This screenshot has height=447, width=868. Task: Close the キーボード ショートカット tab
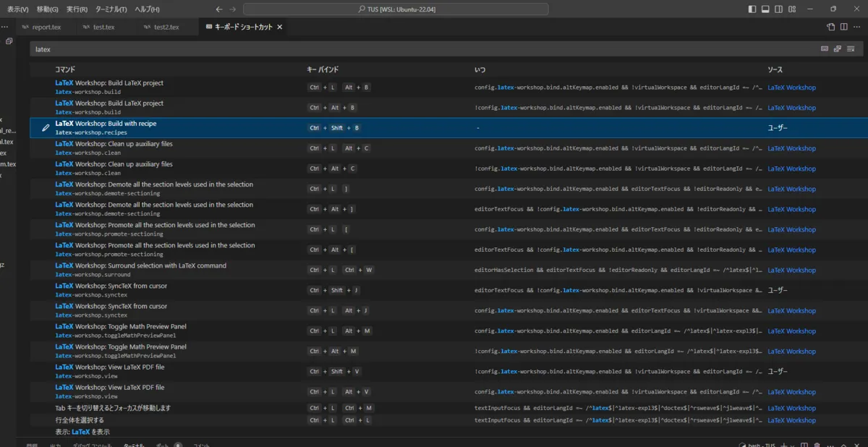click(280, 27)
